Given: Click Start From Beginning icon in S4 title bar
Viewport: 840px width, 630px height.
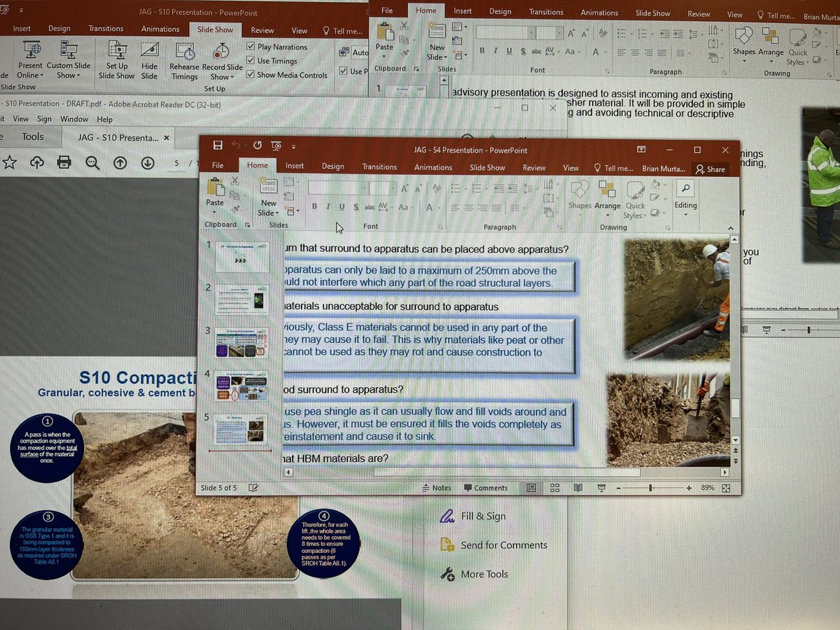Looking at the screenshot, I should 276,146.
